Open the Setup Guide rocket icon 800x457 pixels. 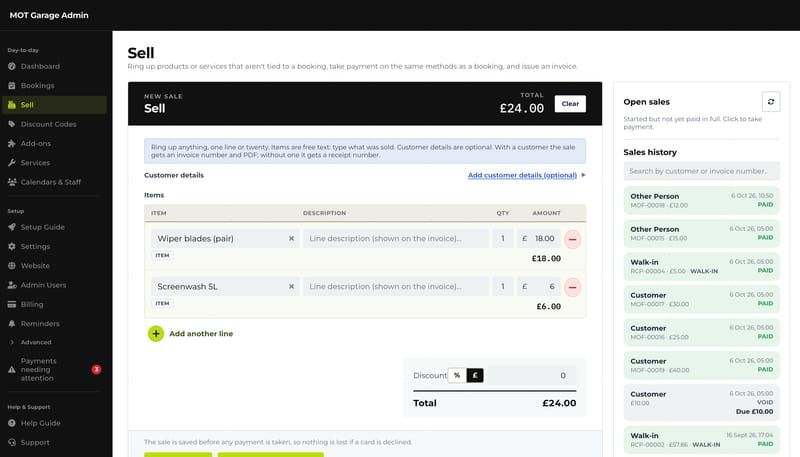[12, 227]
